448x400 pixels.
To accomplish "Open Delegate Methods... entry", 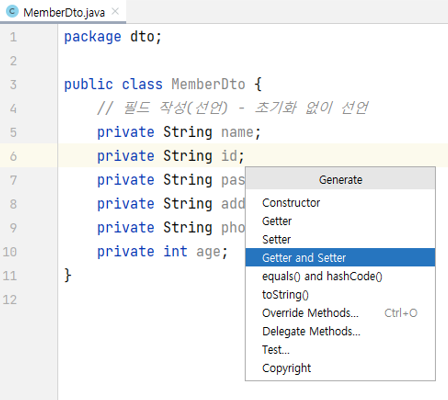I will tap(340, 331).
